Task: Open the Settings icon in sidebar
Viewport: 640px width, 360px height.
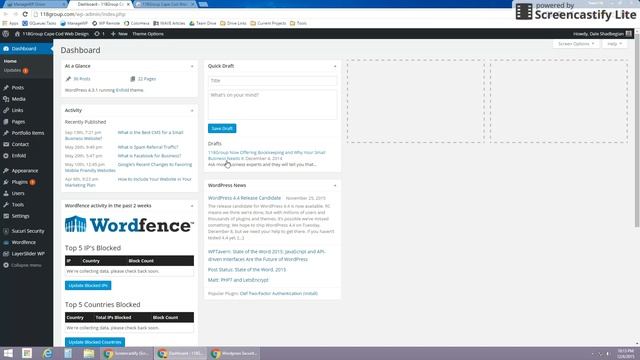Action: click(6, 216)
